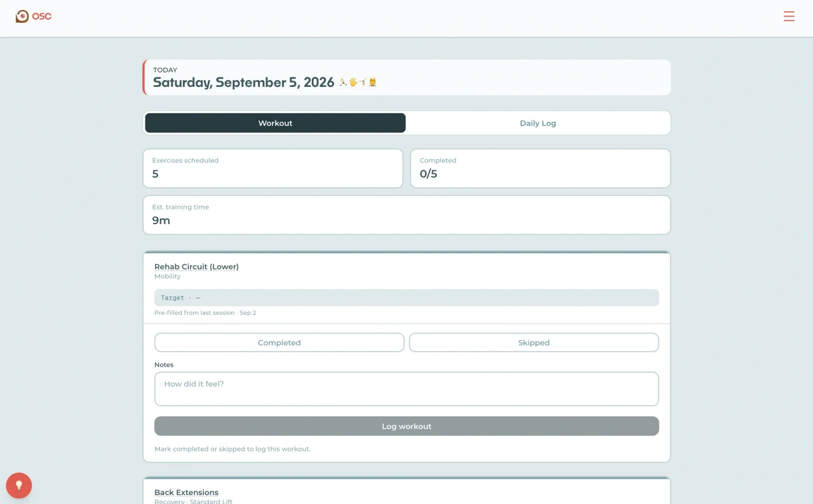Select the Est. training time 9m value
Image resolution: width=813 pixels, height=504 pixels.
click(x=161, y=221)
